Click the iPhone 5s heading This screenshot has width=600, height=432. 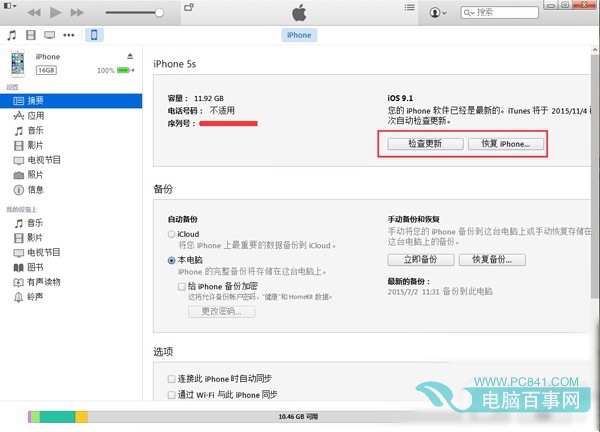point(174,64)
